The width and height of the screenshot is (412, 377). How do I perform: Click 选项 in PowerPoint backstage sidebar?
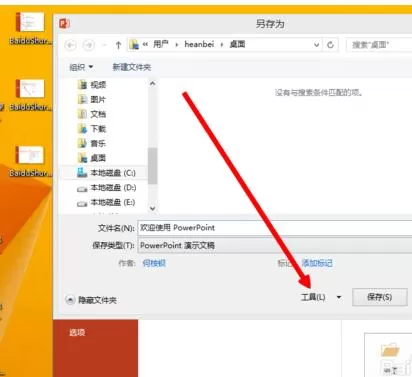(77, 332)
